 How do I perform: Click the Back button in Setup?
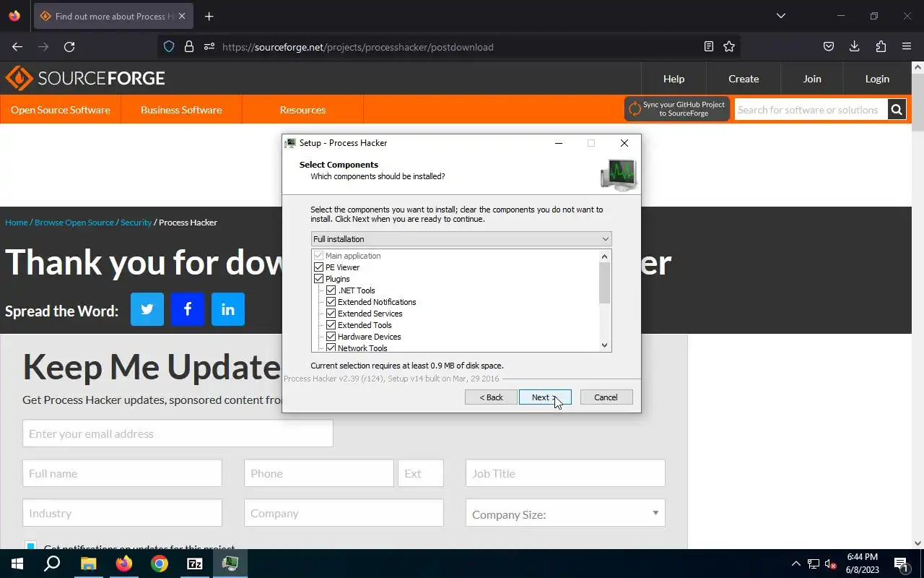(491, 397)
